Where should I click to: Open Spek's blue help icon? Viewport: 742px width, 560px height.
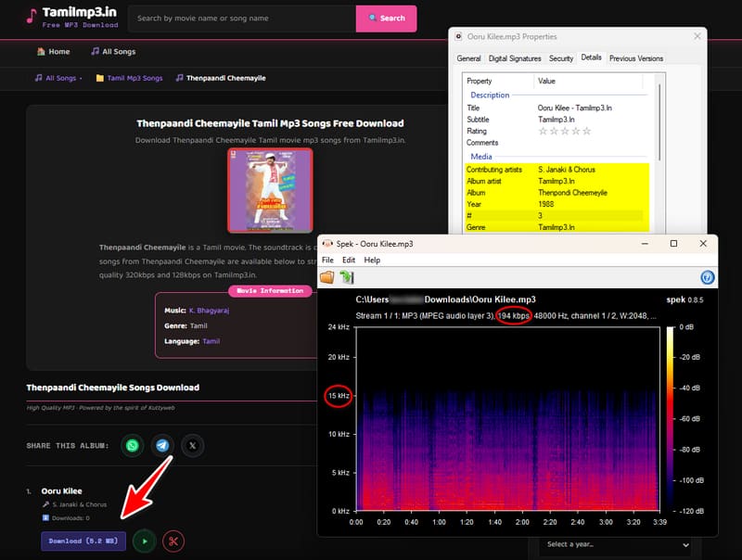[707, 277]
